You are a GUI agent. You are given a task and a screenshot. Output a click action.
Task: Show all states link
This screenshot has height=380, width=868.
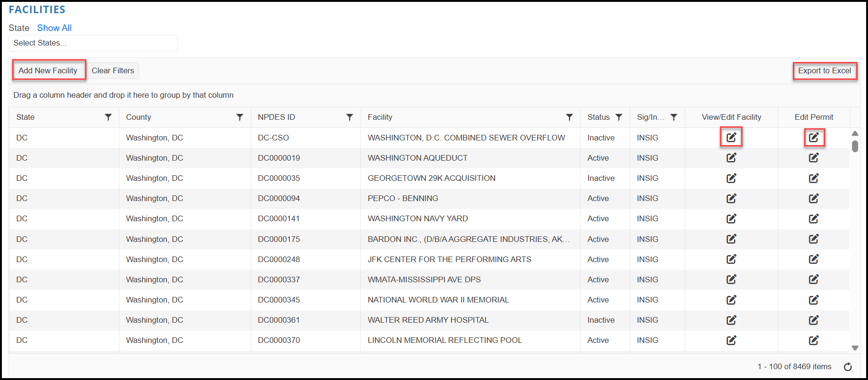[54, 28]
